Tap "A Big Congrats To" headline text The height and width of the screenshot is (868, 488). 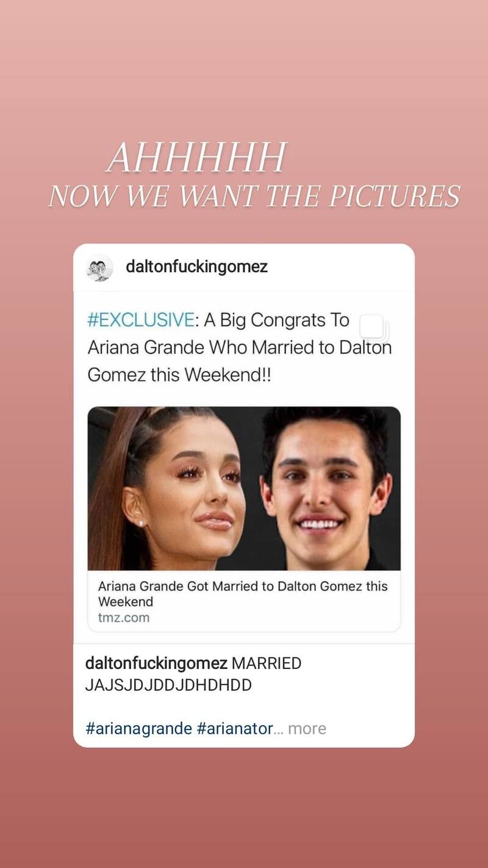[x=276, y=320]
